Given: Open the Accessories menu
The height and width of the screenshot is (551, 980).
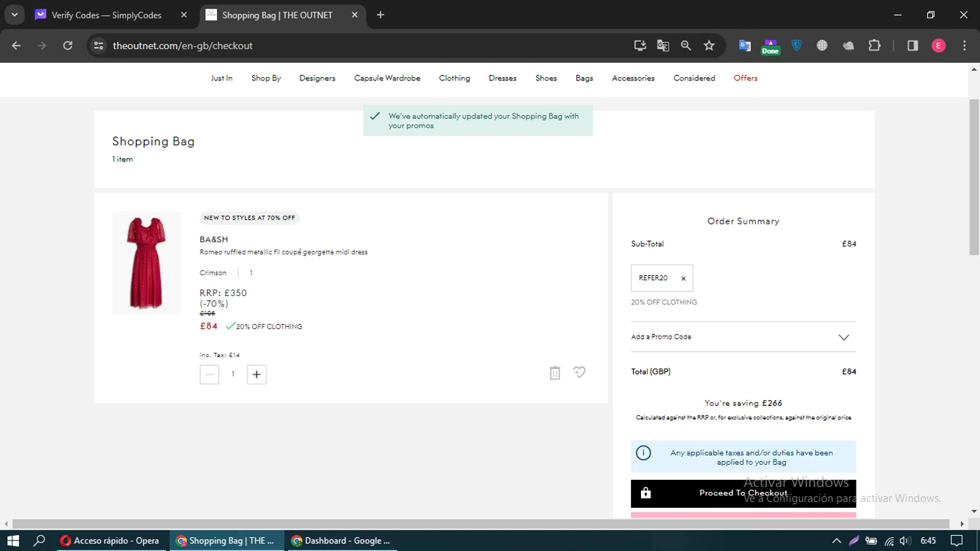Looking at the screenshot, I should pos(633,78).
